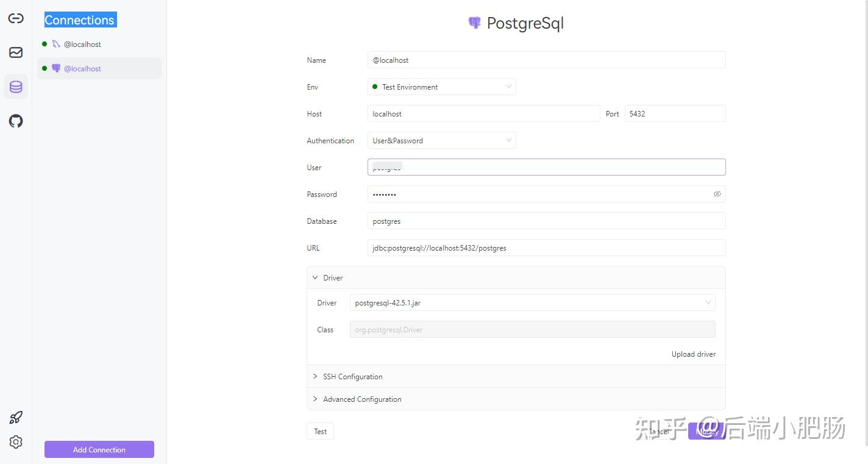Open the Authentication dropdown

[441, 140]
